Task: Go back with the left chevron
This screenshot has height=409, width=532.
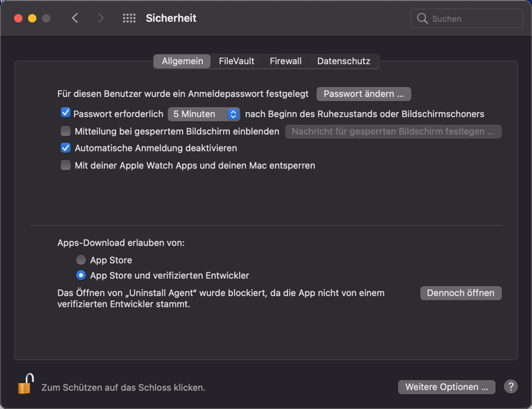Action: click(x=75, y=19)
